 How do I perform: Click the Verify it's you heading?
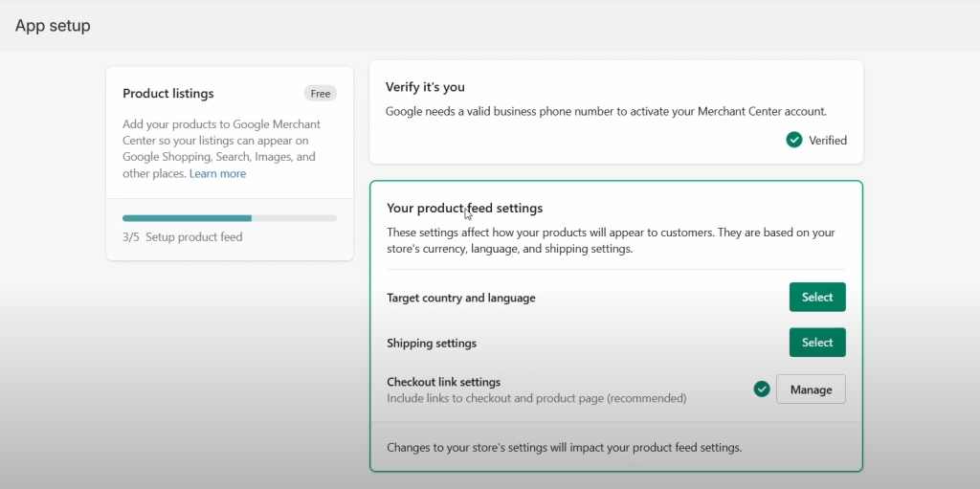pyautogui.click(x=425, y=87)
